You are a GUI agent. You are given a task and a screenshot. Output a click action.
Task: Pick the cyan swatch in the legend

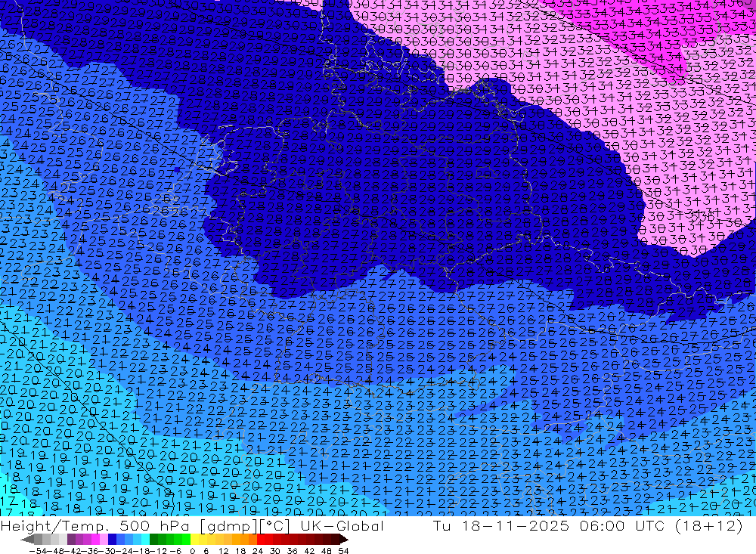click(x=145, y=539)
